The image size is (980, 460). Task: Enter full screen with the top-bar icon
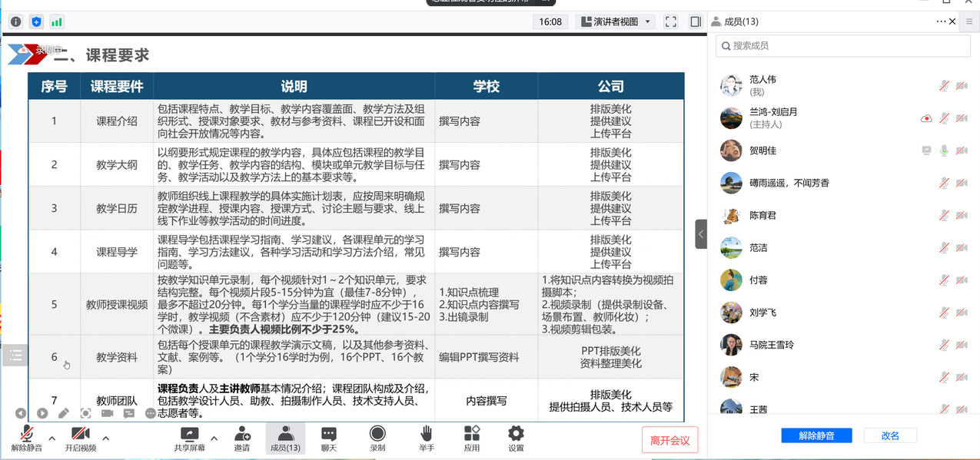[670, 22]
